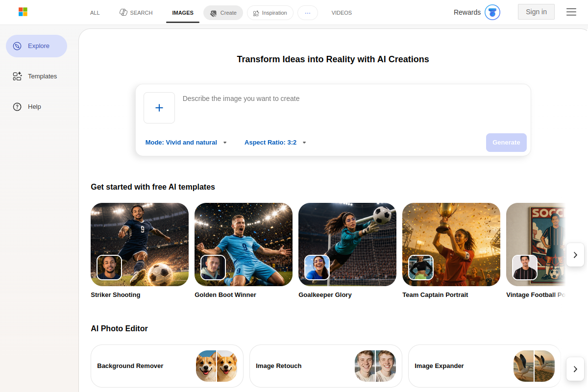Open the Image Retouch card
Screen dimensions: 588x392
click(326, 366)
